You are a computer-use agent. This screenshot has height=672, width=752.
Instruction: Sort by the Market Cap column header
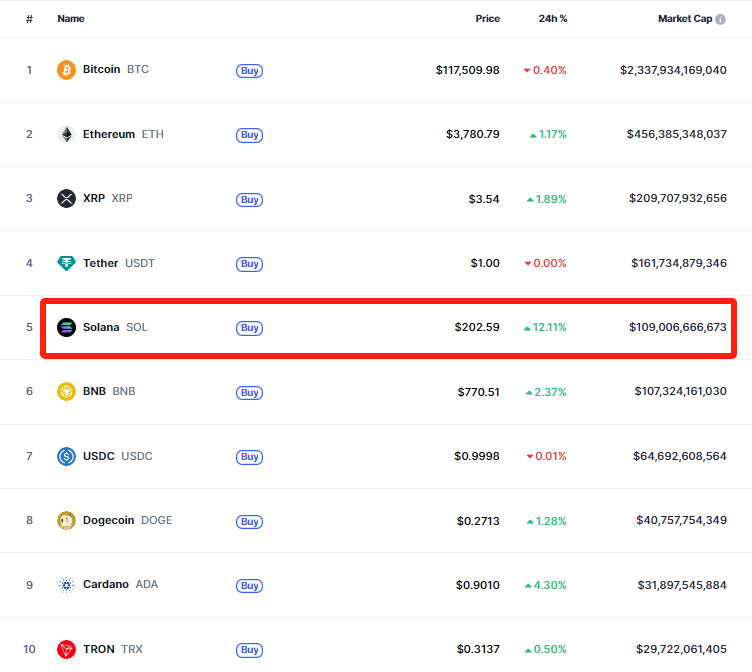coord(685,19)
